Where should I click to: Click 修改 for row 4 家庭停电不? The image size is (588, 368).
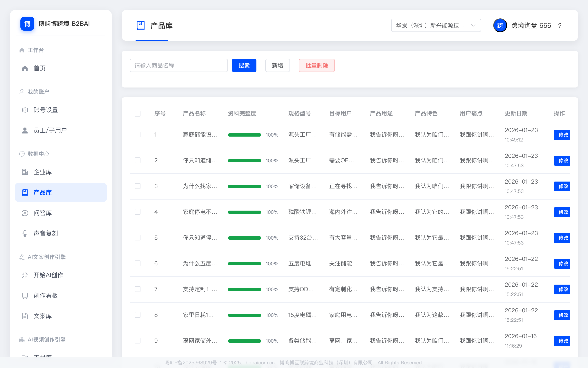coord(562,212)
